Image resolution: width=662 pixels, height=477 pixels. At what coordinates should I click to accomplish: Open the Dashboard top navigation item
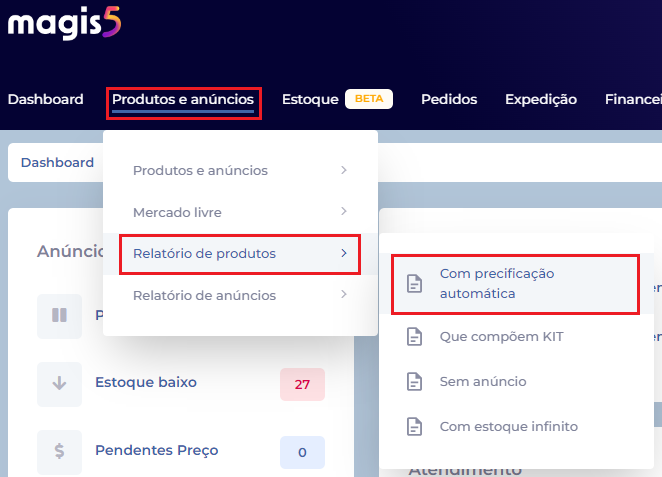coord(46,99)
